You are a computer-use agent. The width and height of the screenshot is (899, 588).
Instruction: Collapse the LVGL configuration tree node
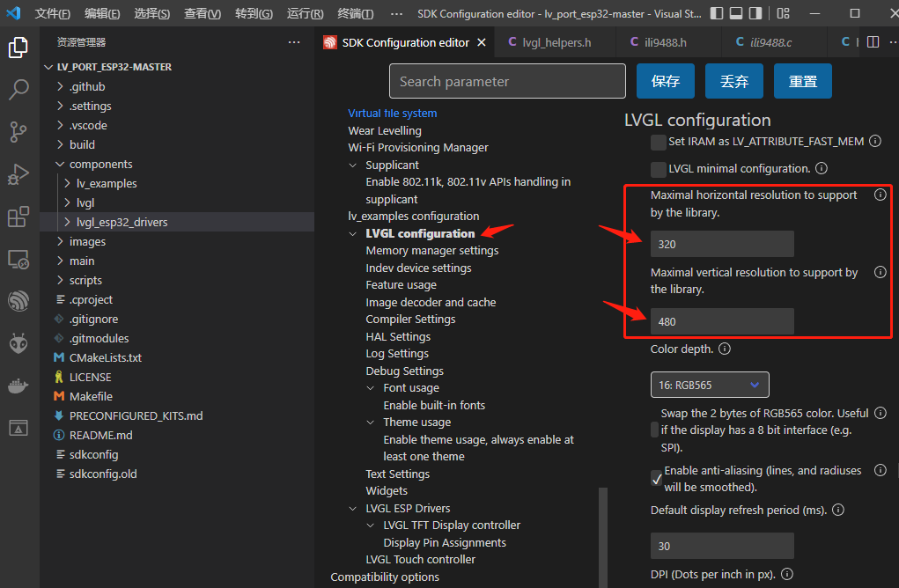click(x=352, y=234)
